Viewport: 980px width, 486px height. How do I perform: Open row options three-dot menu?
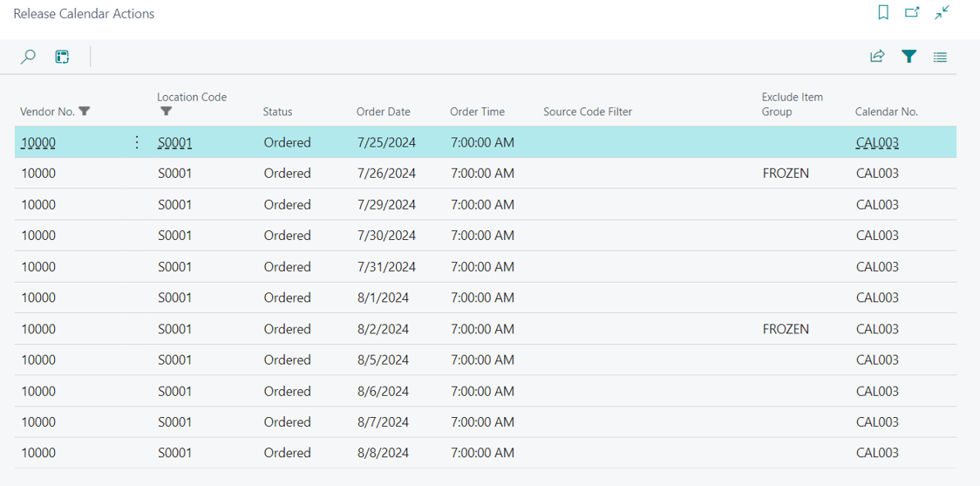(136, 142)
